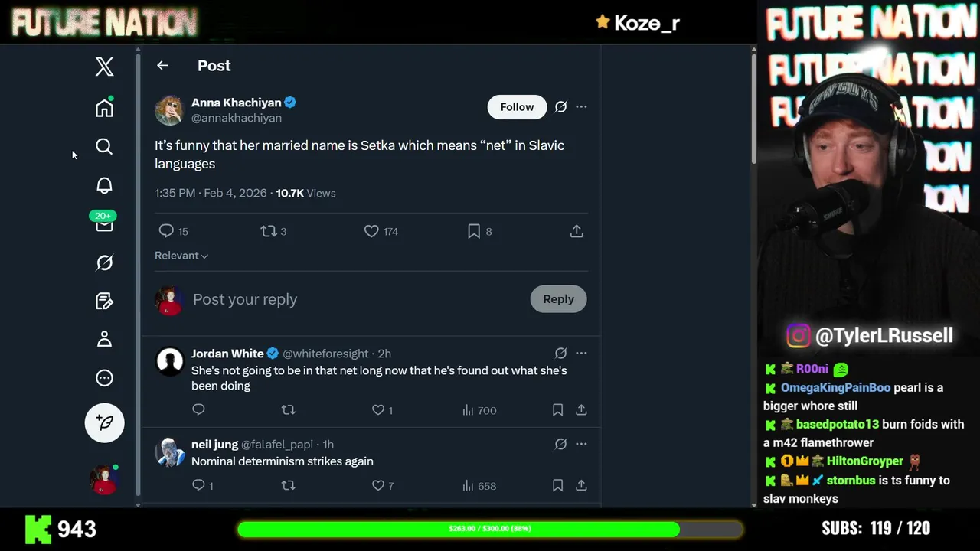Repost the main post with 3 reposts
Screen dimensions: 980x551
[268, 231]
